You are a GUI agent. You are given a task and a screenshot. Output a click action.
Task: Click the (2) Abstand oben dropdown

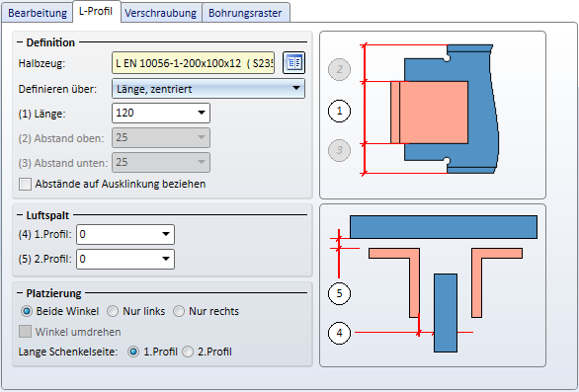pyautogui.click(x=161, y=137)
